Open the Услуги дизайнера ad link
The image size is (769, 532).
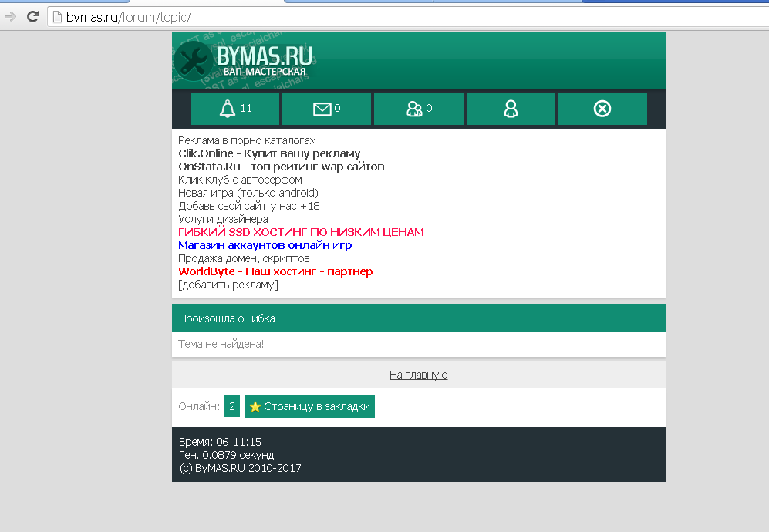[223, 219]
